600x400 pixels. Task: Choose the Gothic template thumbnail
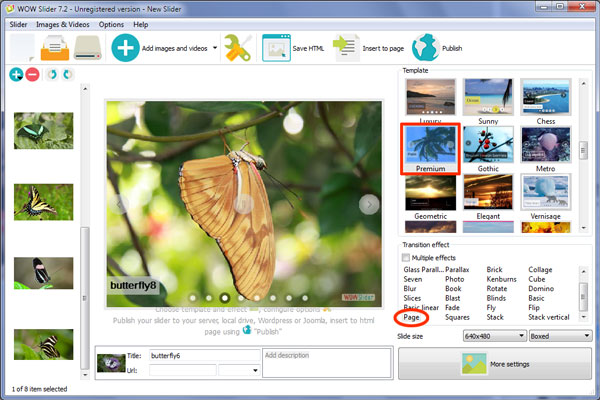coord(488,145)
